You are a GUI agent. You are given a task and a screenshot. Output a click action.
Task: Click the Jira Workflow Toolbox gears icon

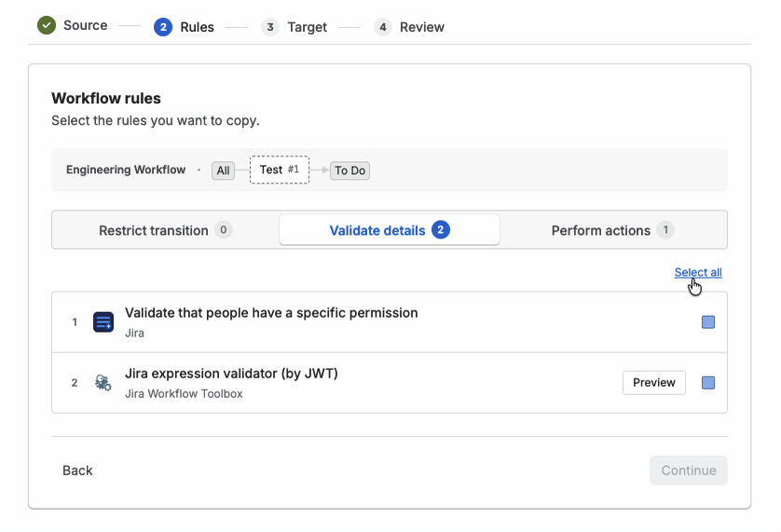(x=103, y=383)
